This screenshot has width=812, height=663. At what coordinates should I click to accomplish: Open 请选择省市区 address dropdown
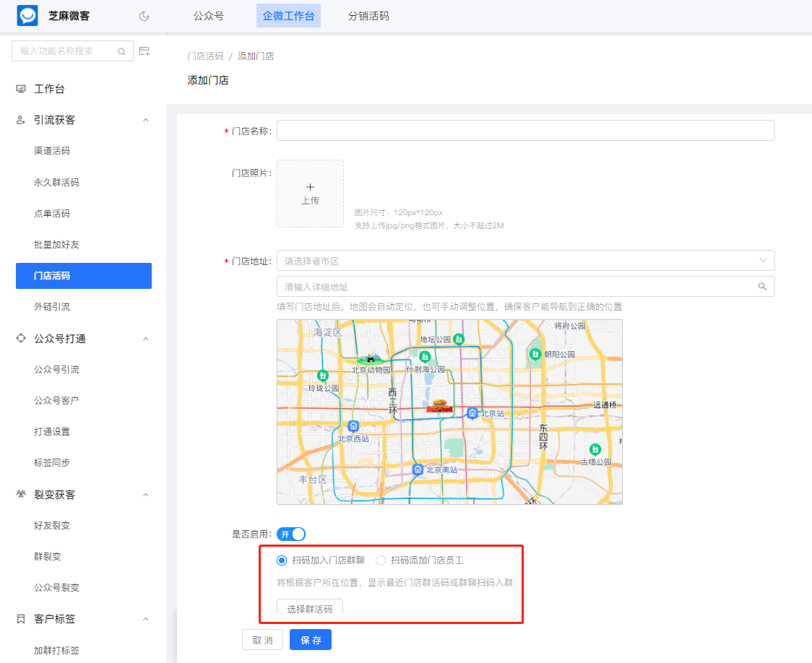point(526,260)
